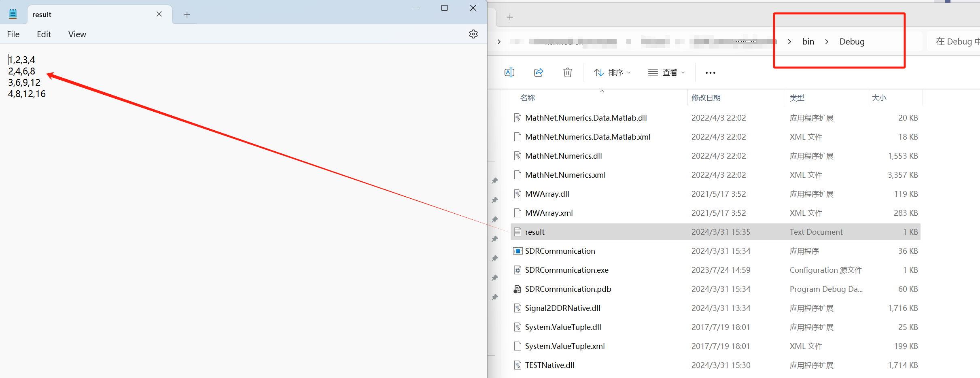Add a new Notepad tab
Screen dimensions: 980x378
pyautogui.click(x=187, y=15)
